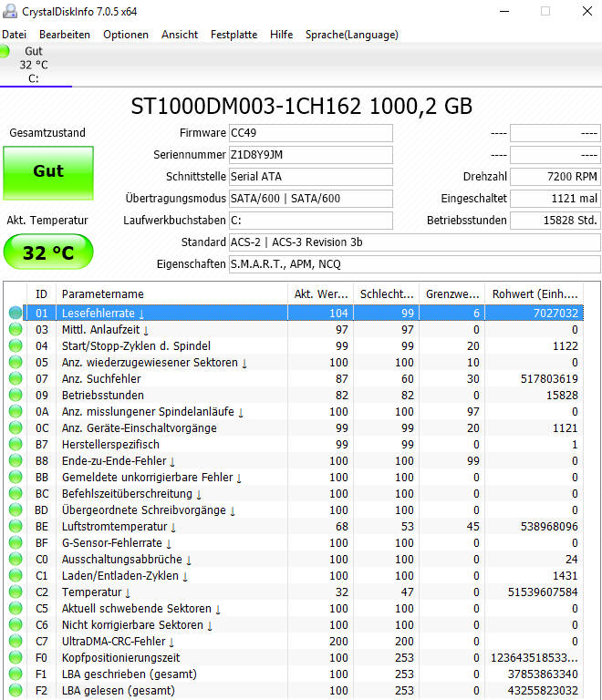This screenshot has width=602, height=700.
Task: Click the Akt. Wer... column header
Action: [x=321, y=293]
